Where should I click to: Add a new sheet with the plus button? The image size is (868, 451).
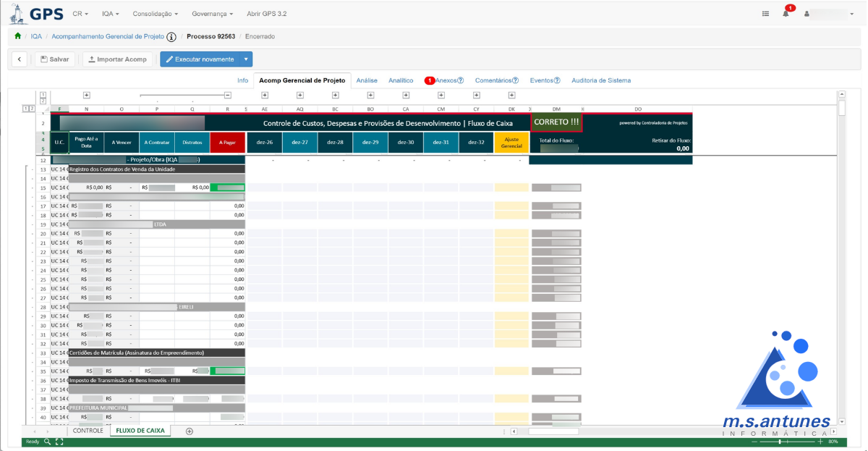(x=188, y=431)
